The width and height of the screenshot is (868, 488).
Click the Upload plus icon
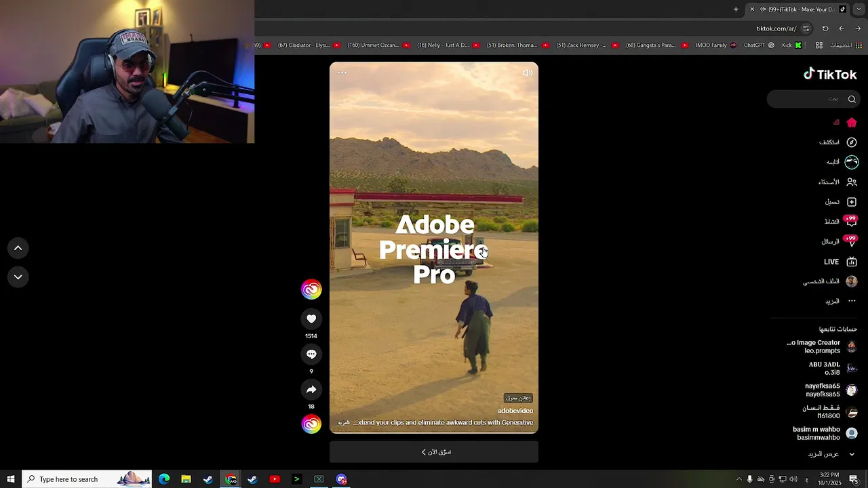(x=852, y=202)
